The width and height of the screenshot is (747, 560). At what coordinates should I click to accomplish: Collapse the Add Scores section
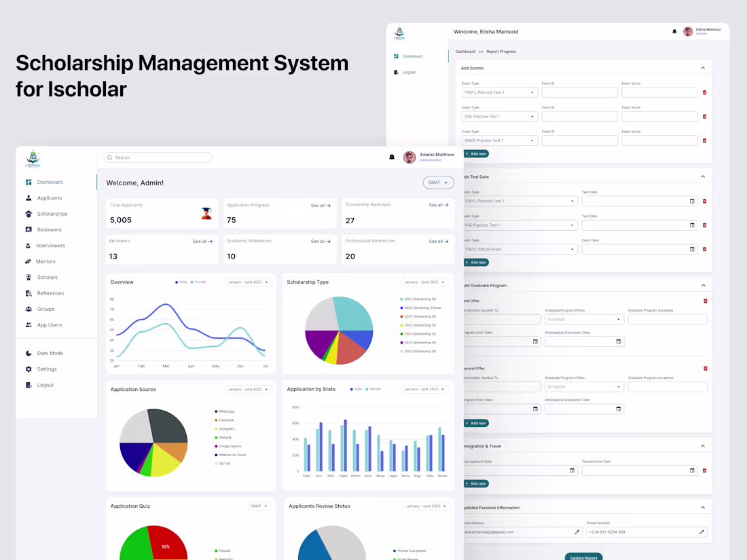pyautogui.click(x=703, y=68)
